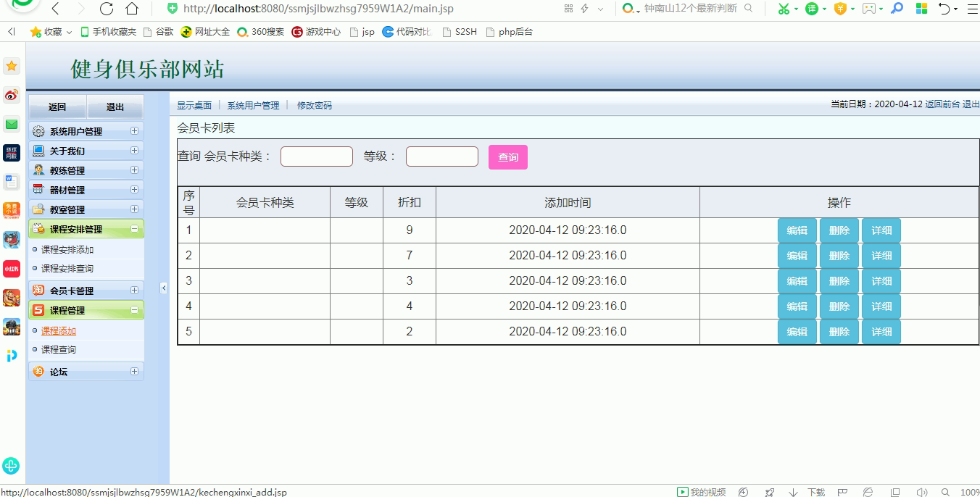Screen dimensions: 980x497
Task: Click 显示桌面 in top navigation
Action: tap(194, 105)
